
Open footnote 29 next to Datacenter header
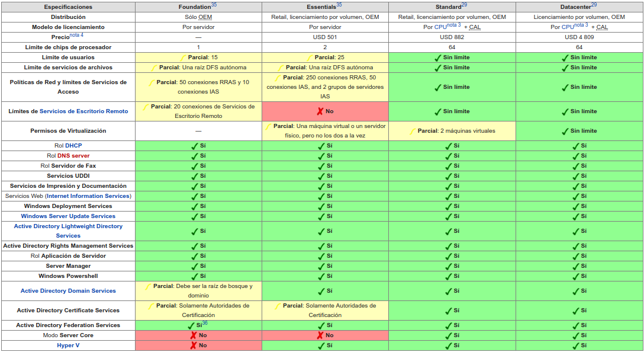pyautogui.click(x=594, y=5)
